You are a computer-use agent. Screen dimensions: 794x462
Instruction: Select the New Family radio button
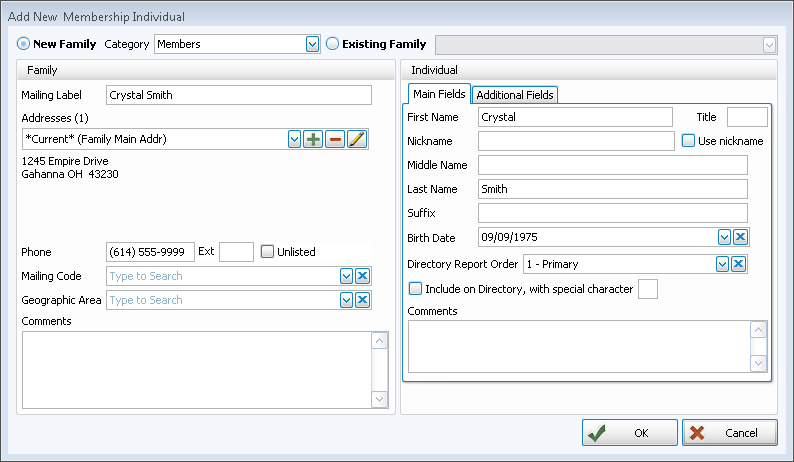pos(24,44)
